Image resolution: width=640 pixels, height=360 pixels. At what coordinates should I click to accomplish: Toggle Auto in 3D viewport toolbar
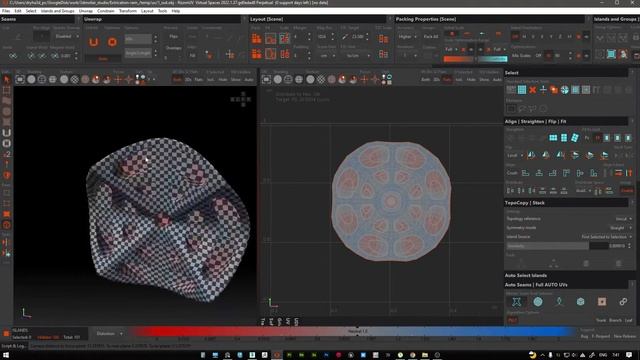tap(249, 80)
